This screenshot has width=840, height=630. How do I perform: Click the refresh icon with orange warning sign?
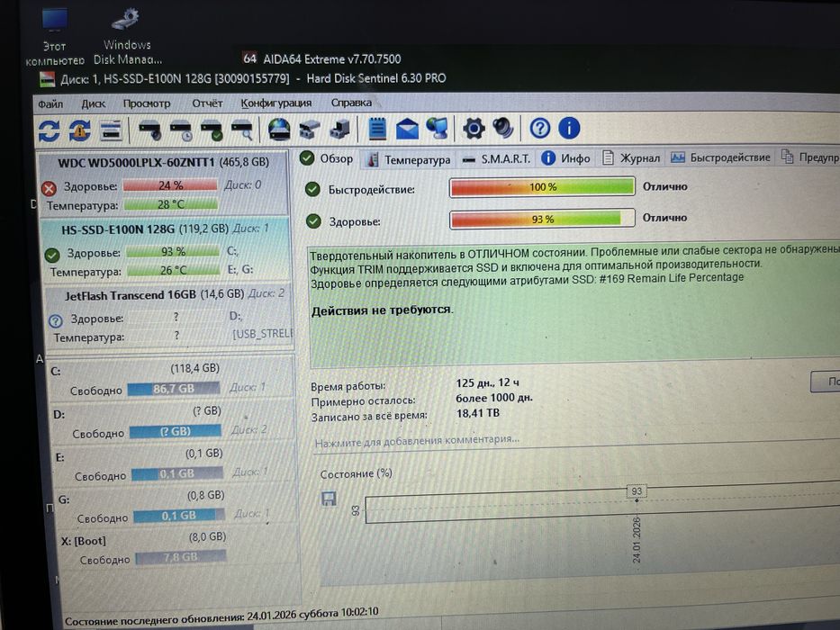[x=80, y=130]
